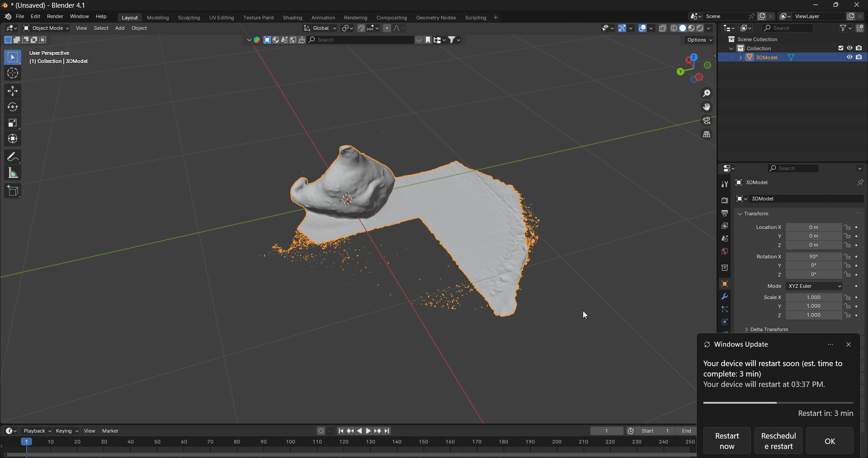
Task: Toggle snapping magnet icon
Action: (361, 28)
